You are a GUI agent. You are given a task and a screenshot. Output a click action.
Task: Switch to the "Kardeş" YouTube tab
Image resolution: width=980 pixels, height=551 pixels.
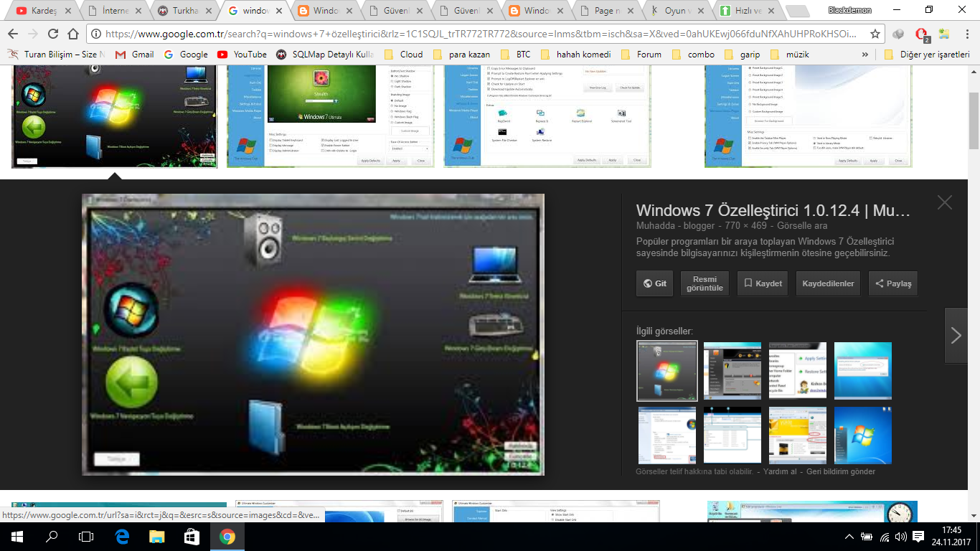tap(42, 11)
